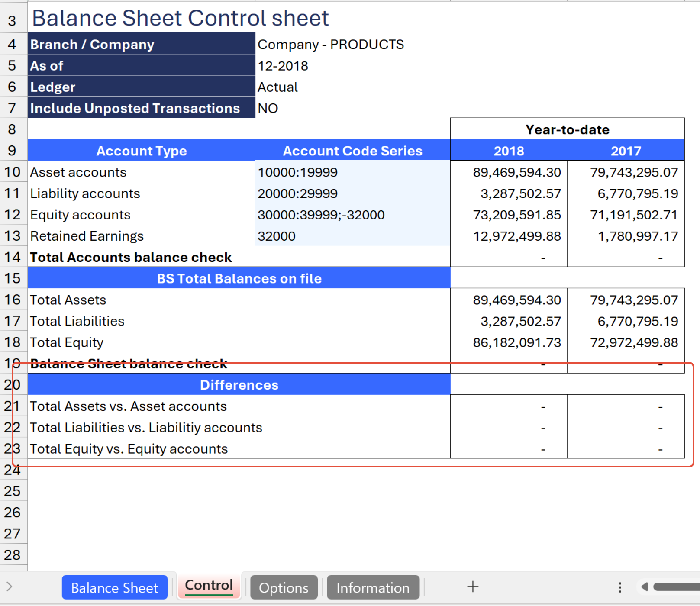The height and width of the screenshot is (606, 700).
Task: Click 'Include Unposted Transactions' label cell
Action: pos(142,108)
